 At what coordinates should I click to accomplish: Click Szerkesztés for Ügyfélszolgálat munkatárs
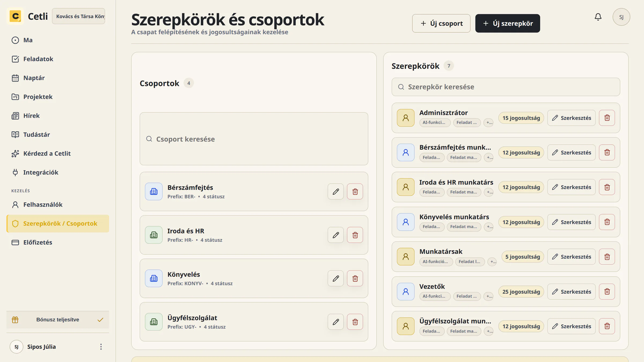point(571,326)
